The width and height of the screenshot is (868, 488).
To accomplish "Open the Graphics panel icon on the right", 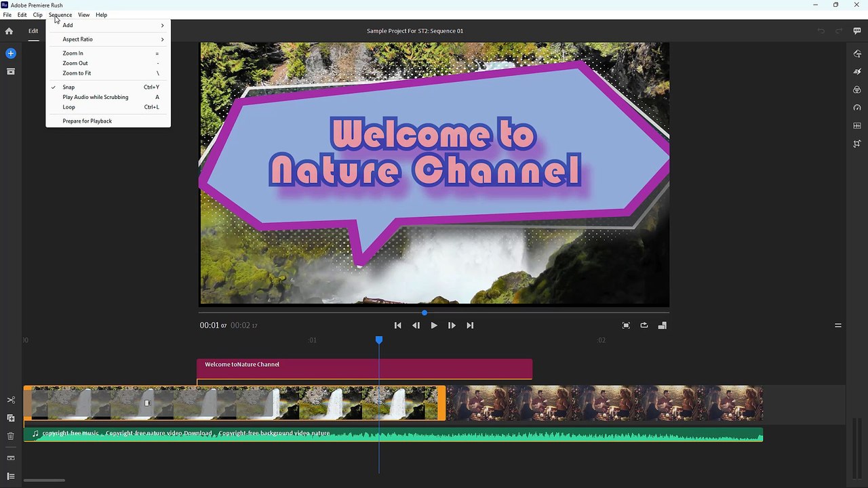I will [857, 54].
